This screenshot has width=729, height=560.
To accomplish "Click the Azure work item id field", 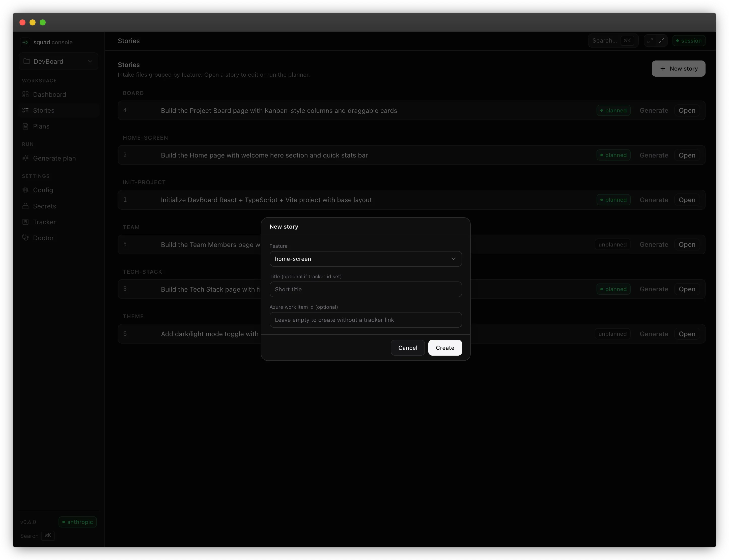I will coord(366,320).
